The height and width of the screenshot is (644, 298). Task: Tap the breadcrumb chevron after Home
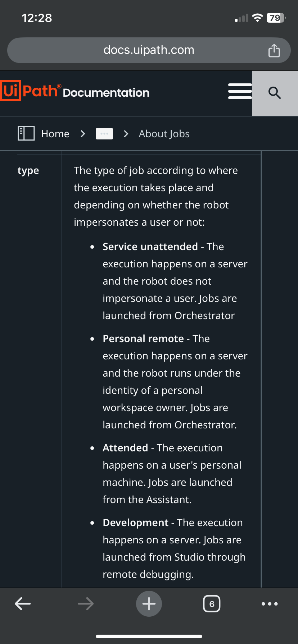coord(82,133)
